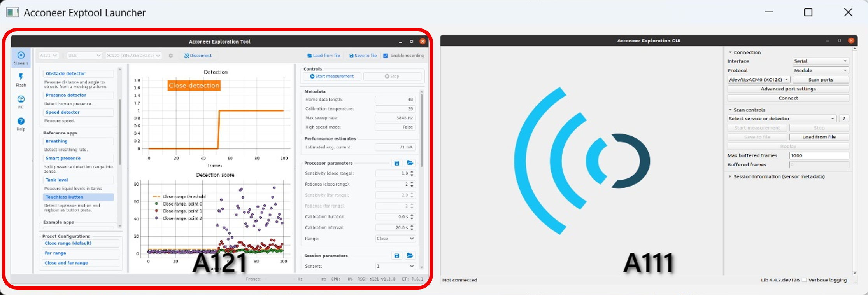Image resolution: width=868 pixels, height=295 pixels.
Task: Open the Range dropdown set to Close
Action: pos(395,239)
